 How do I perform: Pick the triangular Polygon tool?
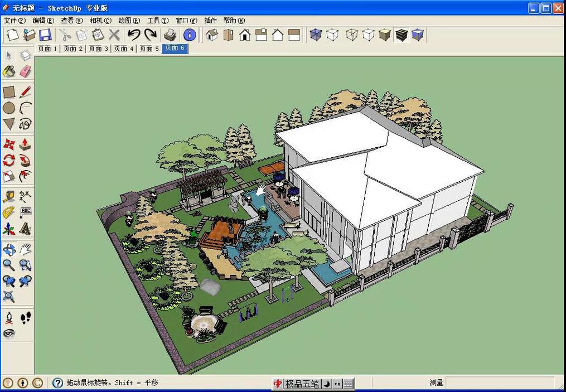9,124
